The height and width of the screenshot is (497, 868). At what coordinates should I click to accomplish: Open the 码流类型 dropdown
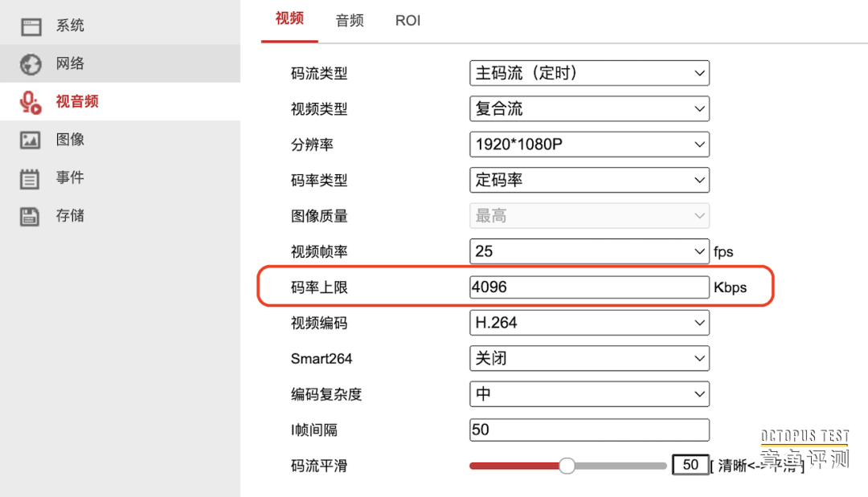click(589, 73)
